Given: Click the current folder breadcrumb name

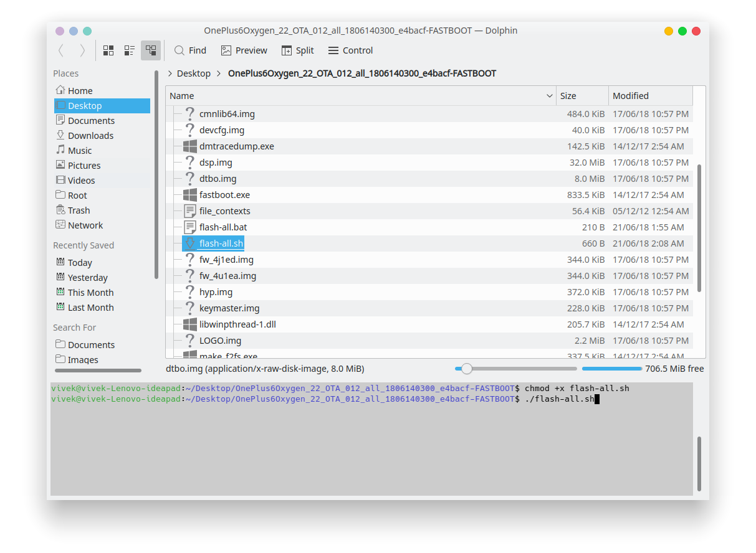Looking at the screenshot, I should [x=362, y=73].
